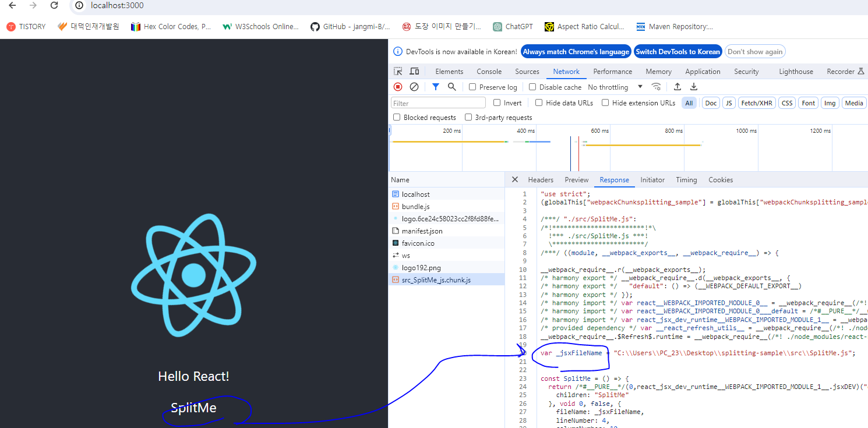The width and height of the screenshot is (868, 428).
Task: Click the import HAR upload icon
Action: point(678,87)
